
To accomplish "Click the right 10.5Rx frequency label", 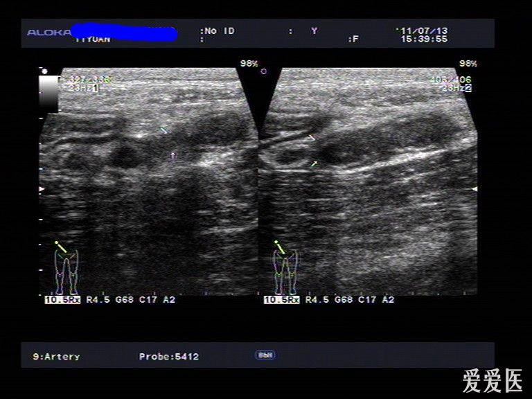I will click(x=281, y=300).
